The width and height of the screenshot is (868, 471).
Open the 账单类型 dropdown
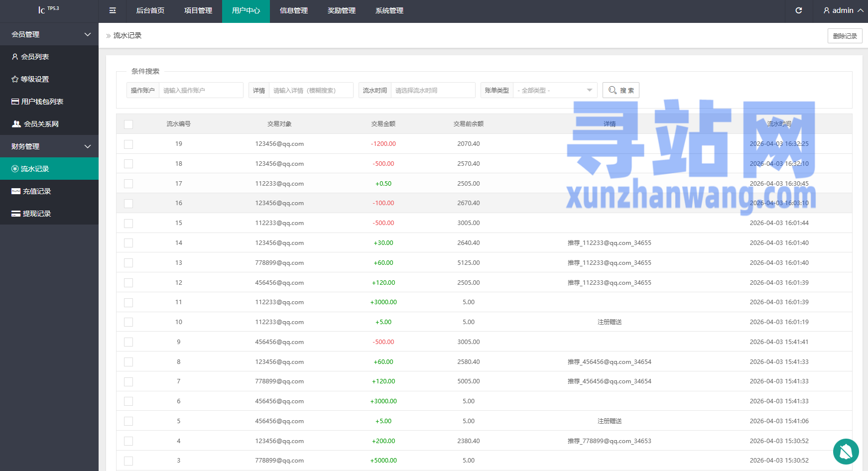pos(555,90)
